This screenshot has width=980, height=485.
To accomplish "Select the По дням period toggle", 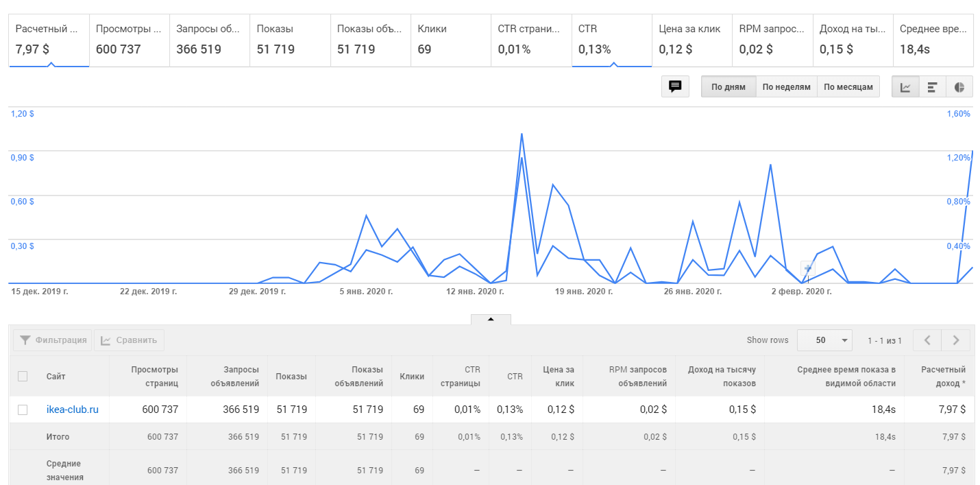I will click(728, 87).
